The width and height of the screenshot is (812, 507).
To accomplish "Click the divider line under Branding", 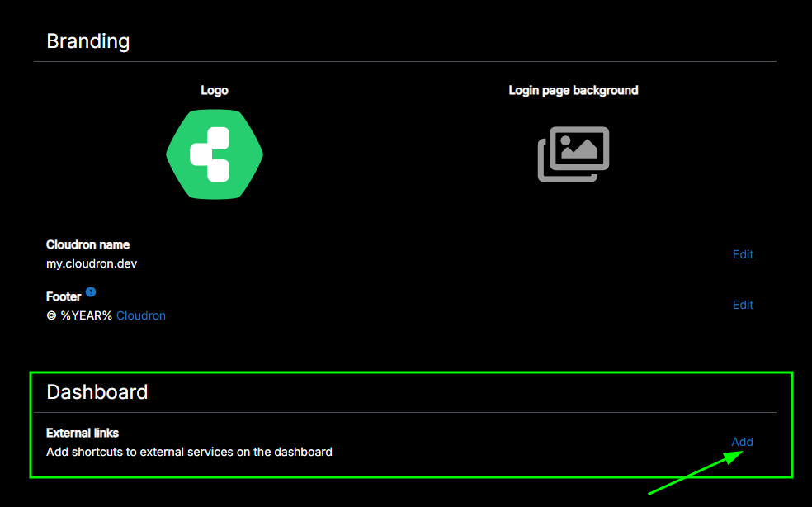I will [x=404, y=61].
